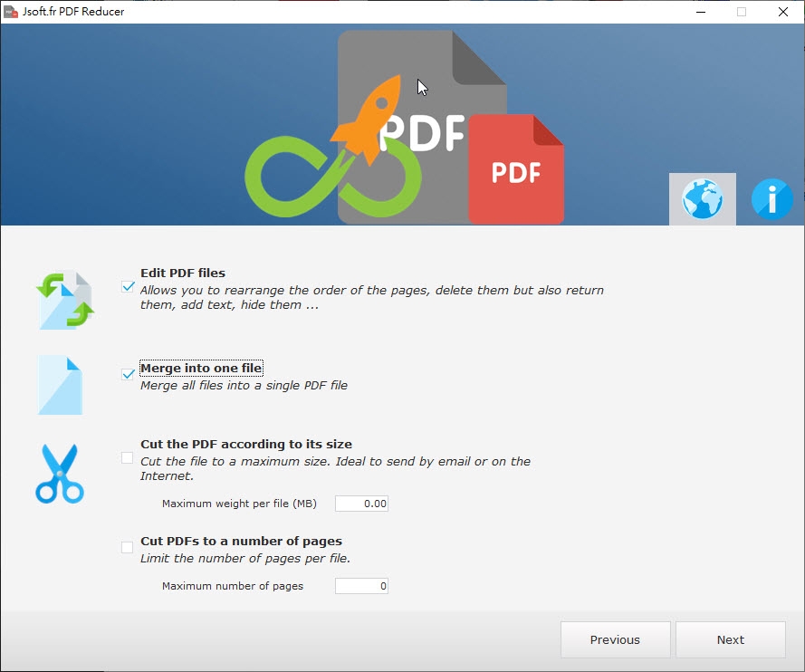
Task: Click 'Cut the file to a maximum size' description
Action: 335,468
